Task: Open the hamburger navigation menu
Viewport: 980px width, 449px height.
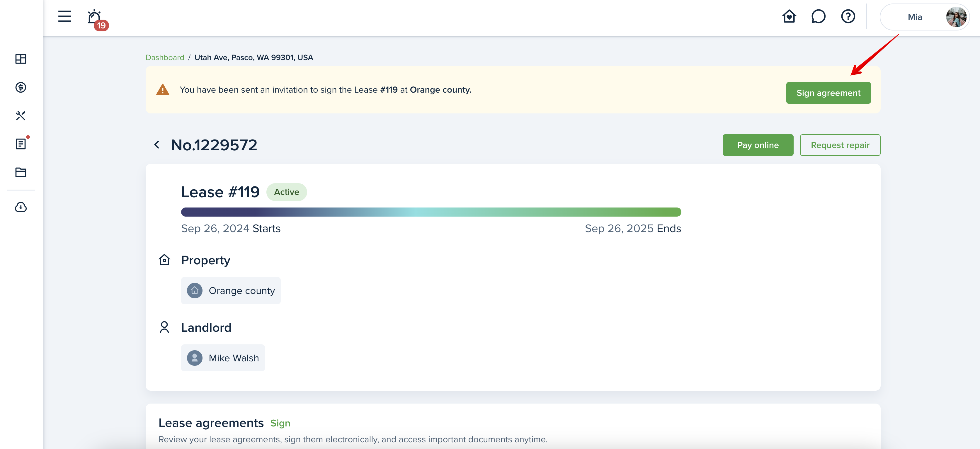Action: (x=65, y=16)
